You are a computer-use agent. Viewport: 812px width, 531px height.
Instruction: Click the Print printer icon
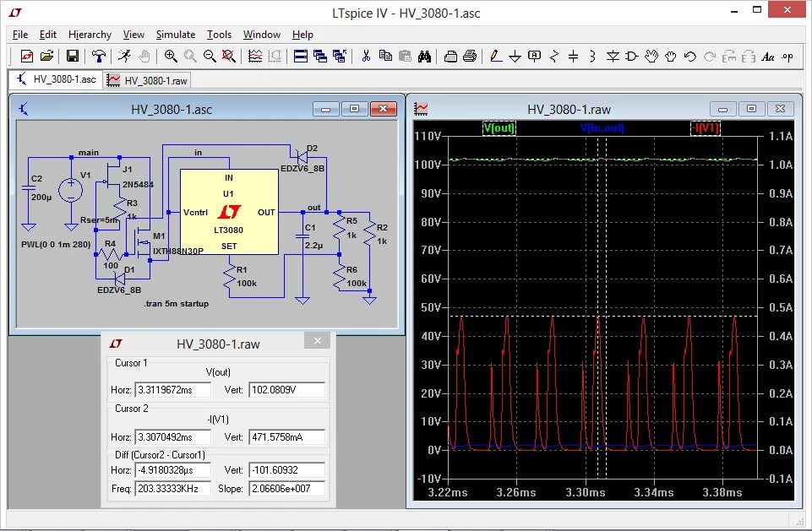(470, 56)
